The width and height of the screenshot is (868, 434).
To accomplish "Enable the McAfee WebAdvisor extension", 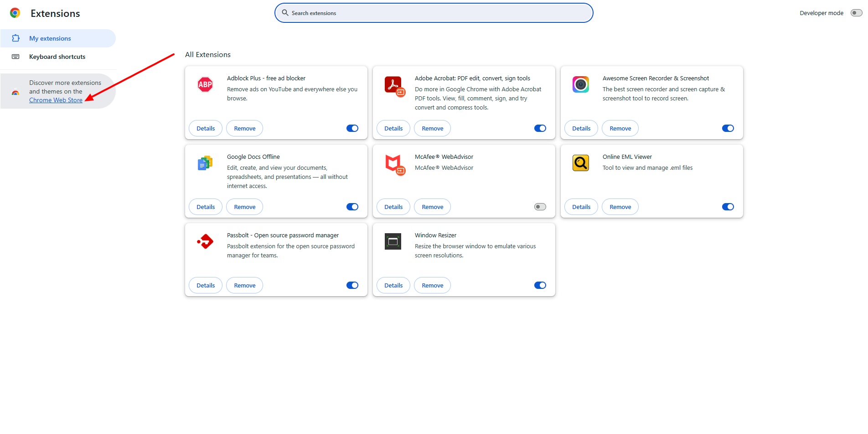I will point(540,207).
